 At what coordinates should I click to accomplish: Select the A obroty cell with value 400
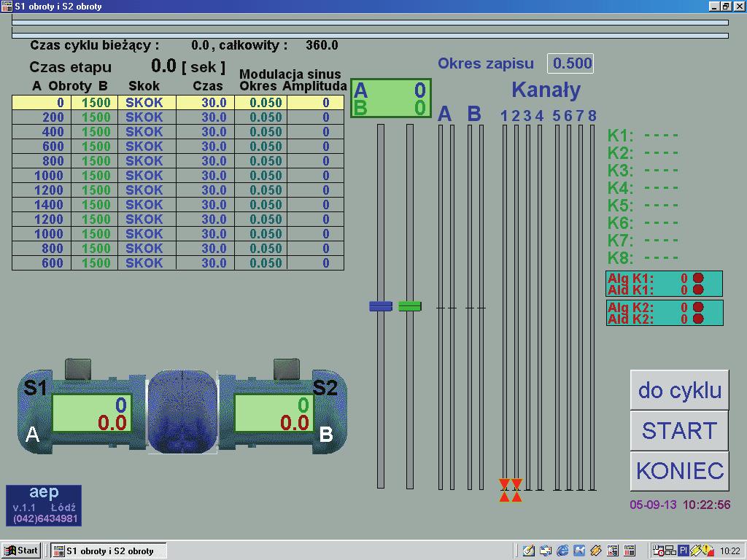(42, 132)
